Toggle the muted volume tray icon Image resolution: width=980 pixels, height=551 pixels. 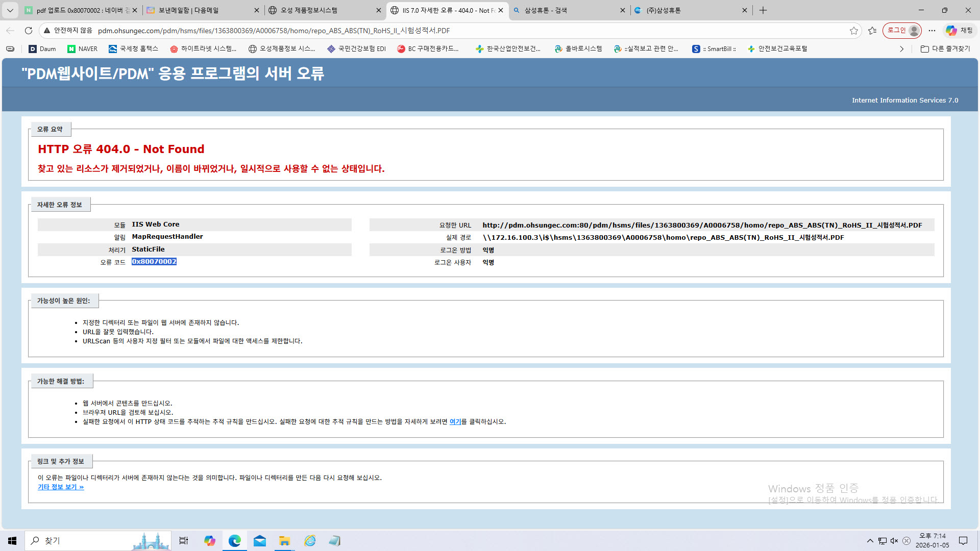pyautogui.click(x=894, y=541)
